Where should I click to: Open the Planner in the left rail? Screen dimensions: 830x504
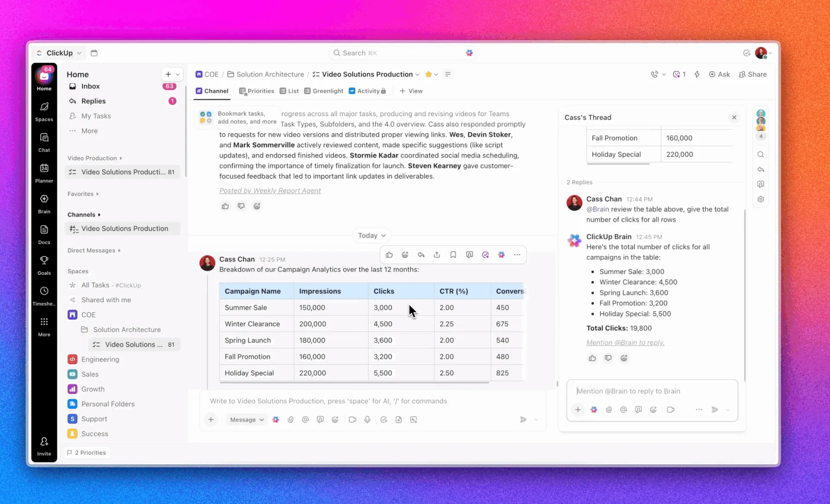(x=44, y=173)
